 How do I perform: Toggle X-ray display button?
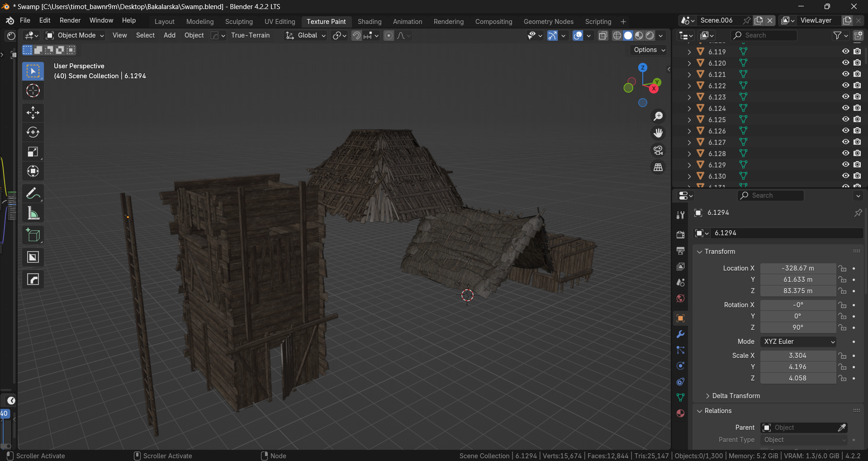(603, 36)
